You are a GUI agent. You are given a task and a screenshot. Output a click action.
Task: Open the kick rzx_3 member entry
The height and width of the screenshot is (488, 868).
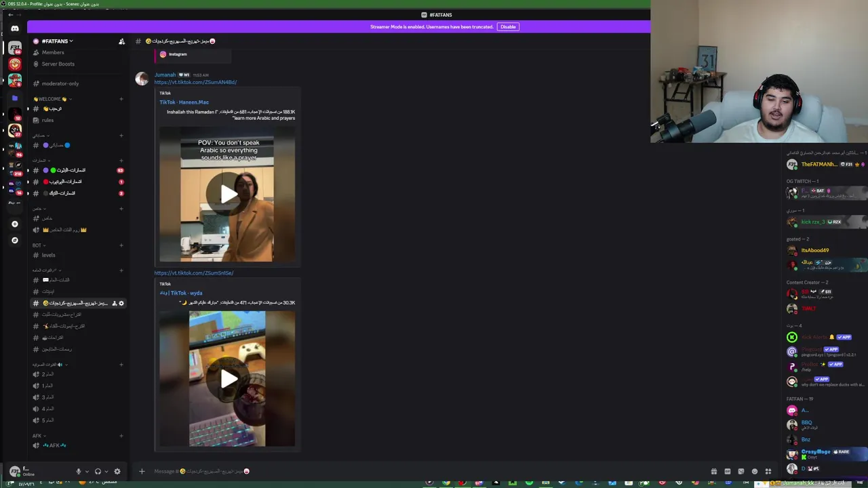826,222
